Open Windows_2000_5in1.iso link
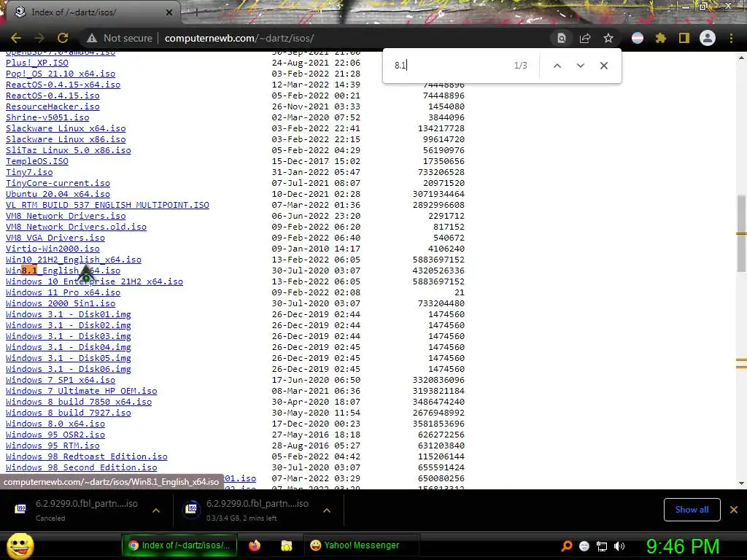The width and height of the screenshot is (747, 560). coord(61,303)
